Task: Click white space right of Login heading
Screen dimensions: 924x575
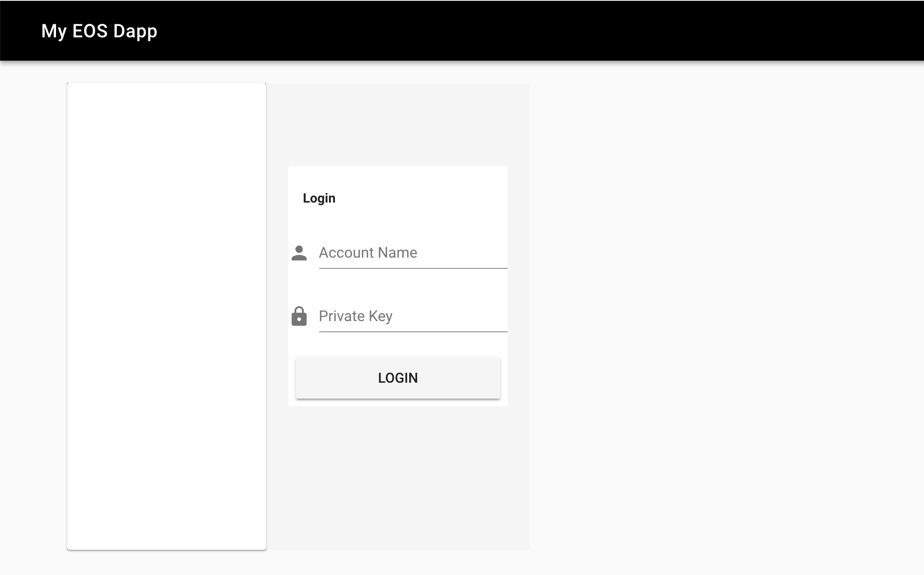Action: pyautogui.click(x=420, y=198)
